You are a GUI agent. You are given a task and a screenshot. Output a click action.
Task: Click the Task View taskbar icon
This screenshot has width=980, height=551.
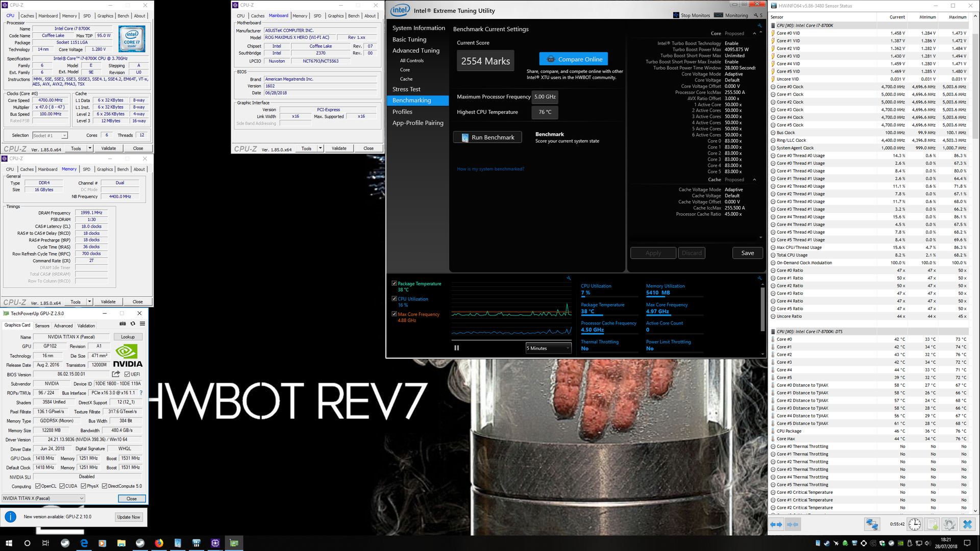pos(45,543)
